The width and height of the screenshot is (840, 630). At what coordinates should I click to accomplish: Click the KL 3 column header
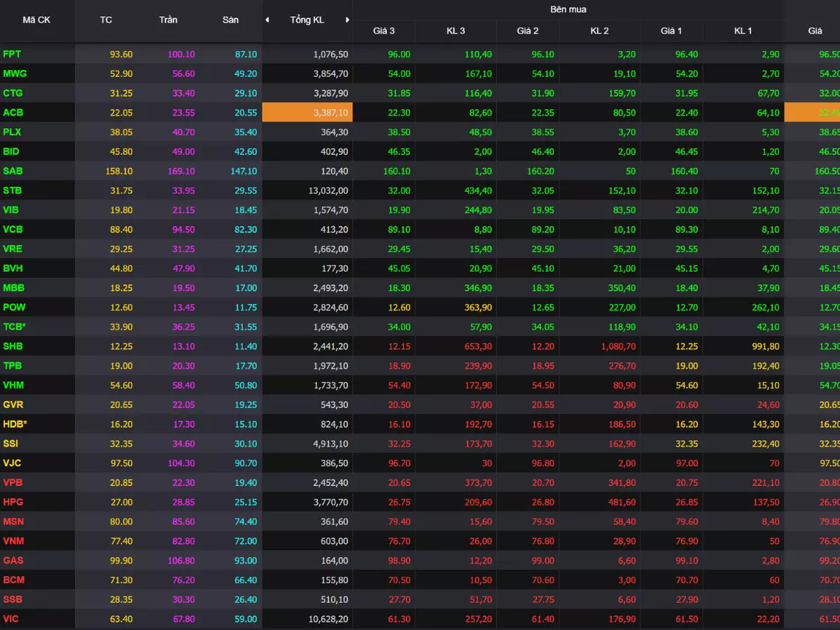pos(456,31)
